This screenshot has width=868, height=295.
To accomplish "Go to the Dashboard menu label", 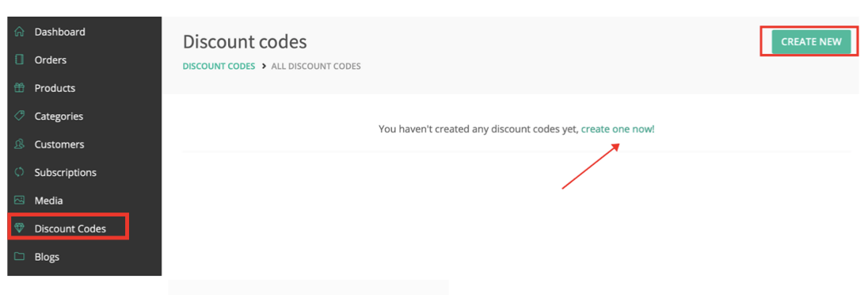I will point(59,32).
